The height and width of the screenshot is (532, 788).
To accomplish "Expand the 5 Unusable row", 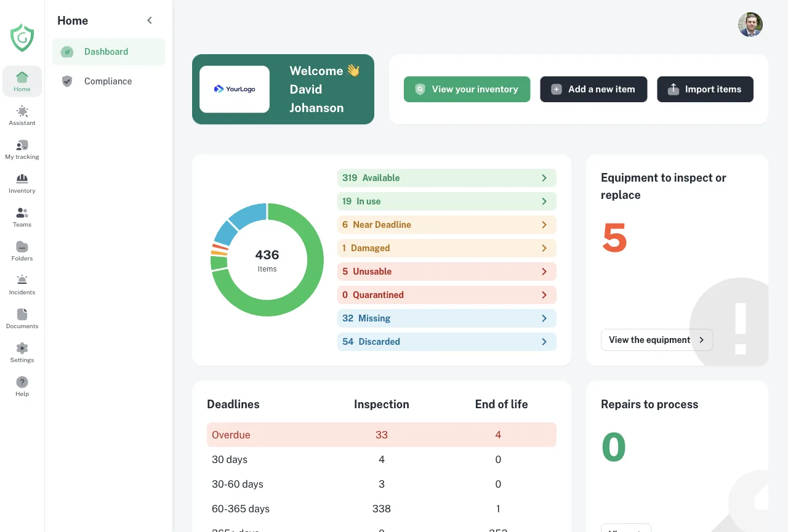I will 447,272.
